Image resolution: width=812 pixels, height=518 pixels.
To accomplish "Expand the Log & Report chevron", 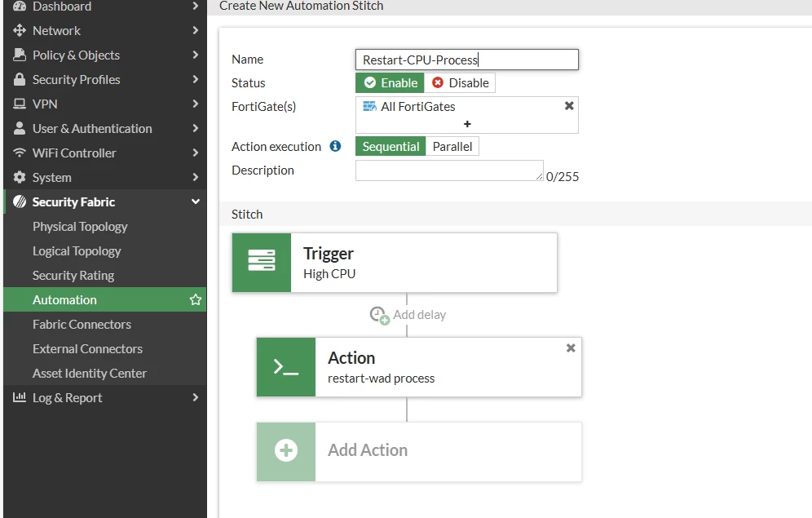I will (x=195, y=397).
